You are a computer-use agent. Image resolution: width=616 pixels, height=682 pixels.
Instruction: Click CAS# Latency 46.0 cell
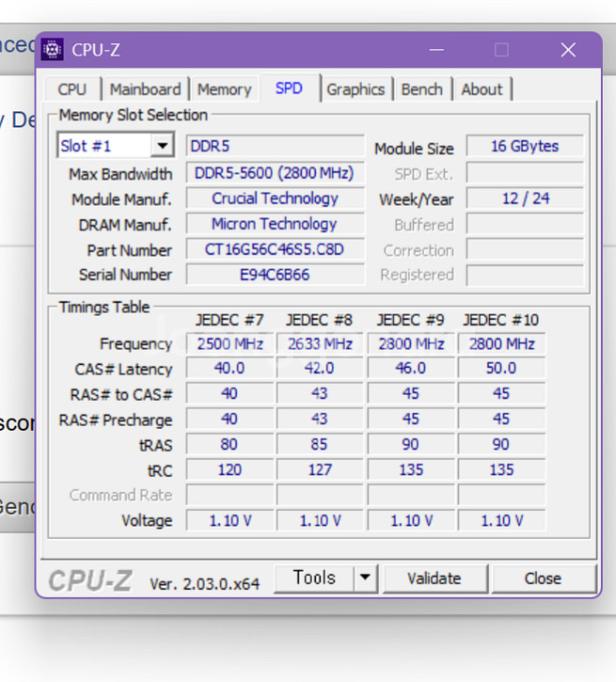[x=411, y=368]
